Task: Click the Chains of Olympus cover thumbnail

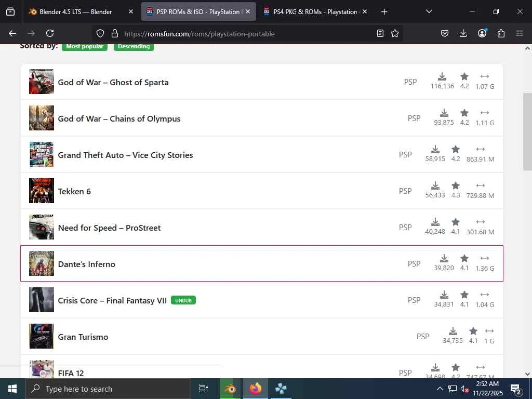Action: click(x=42, y=118)
